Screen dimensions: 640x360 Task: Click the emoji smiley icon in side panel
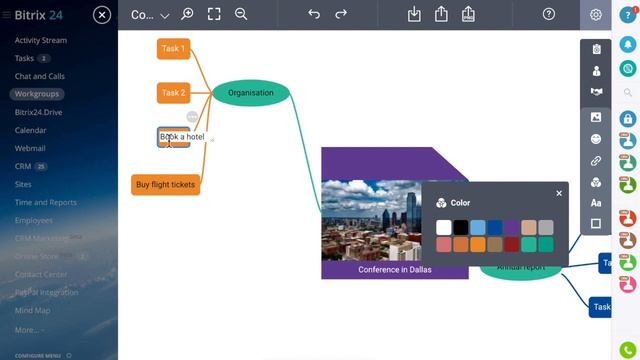(596, 139)
